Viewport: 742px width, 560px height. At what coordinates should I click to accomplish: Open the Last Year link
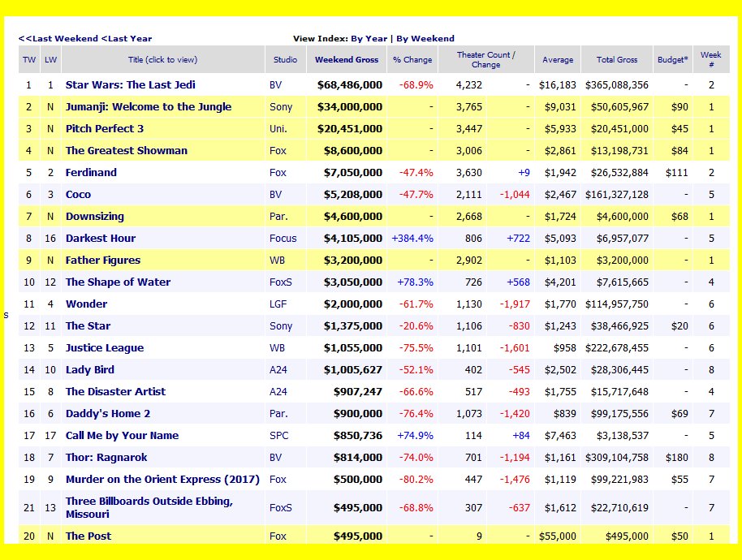coord(127,39)
